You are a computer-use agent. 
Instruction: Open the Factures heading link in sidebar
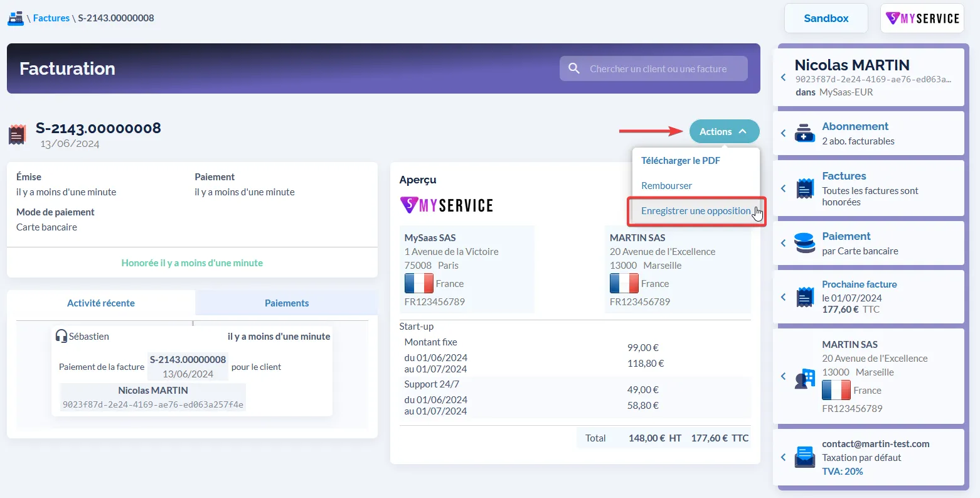click(x=844, y=176)
